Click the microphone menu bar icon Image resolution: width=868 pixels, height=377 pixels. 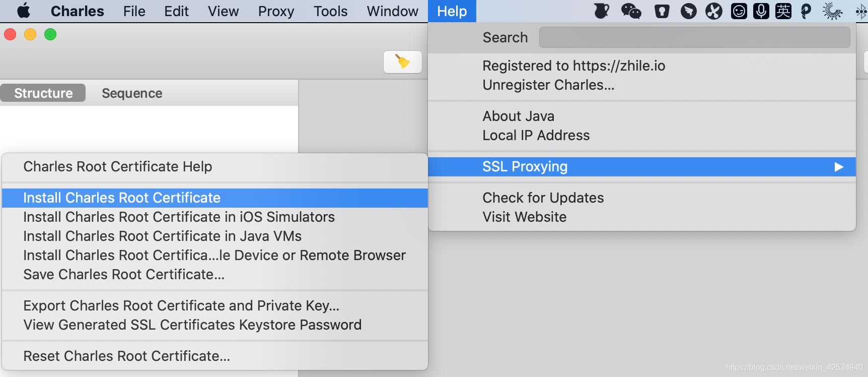point(761,11)
